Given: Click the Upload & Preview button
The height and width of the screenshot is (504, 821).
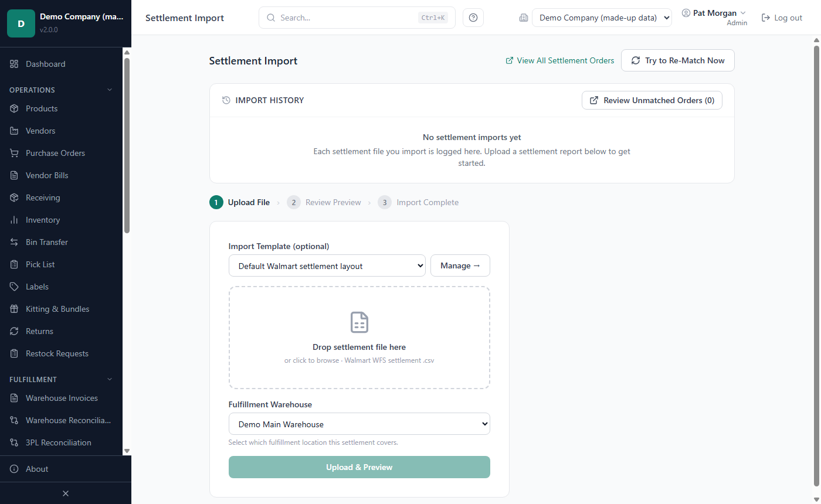Looking at the screenshot, I should [x=359, y=467].
